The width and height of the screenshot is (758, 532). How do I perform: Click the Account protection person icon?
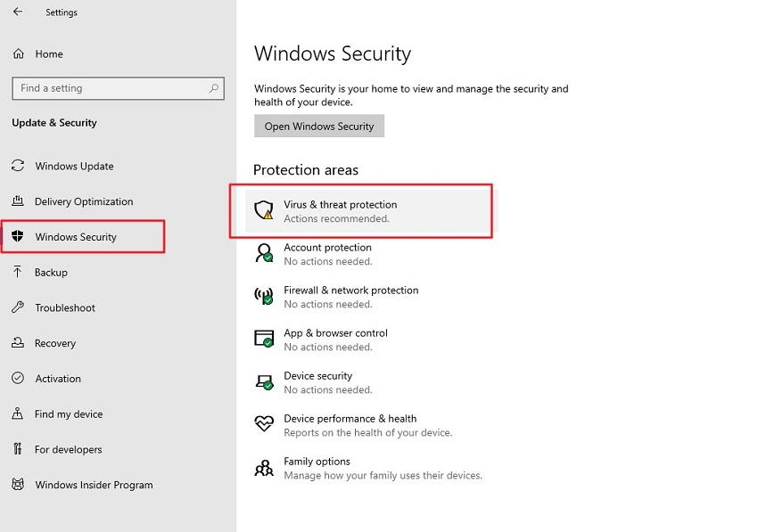(263, 254)
